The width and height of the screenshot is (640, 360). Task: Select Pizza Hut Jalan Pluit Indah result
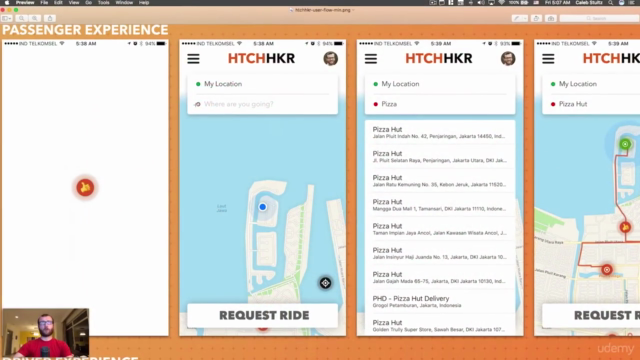click(440, 132)
